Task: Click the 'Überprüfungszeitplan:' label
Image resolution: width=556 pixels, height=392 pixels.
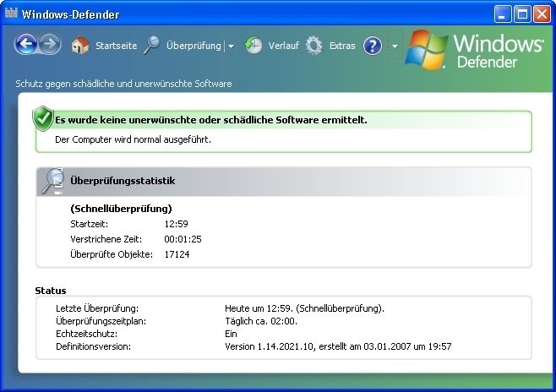Action: pyautogui.click(x=101, y=321)
